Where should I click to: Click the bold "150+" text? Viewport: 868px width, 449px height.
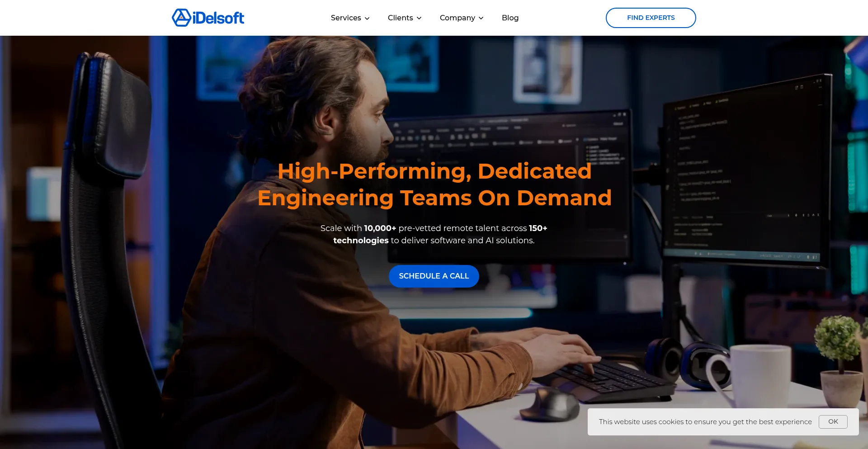coord(538,228)
